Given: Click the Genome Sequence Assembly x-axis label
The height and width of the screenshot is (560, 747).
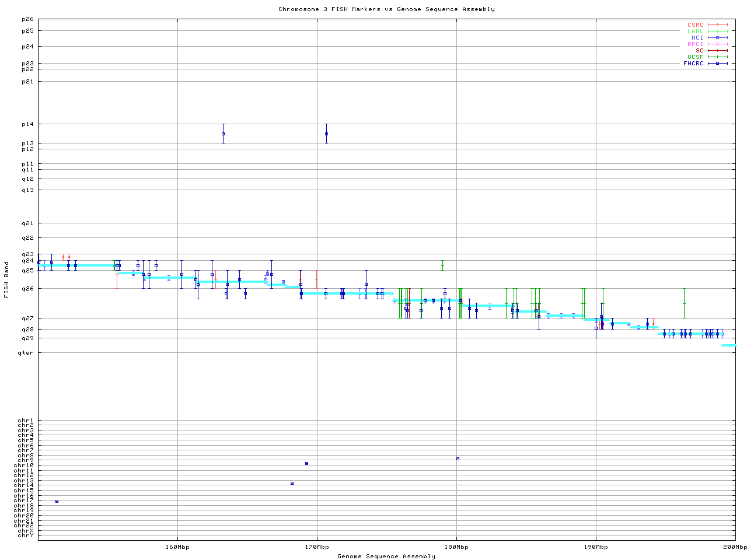Looking at the screenshot, I should [x=386, y=556].
